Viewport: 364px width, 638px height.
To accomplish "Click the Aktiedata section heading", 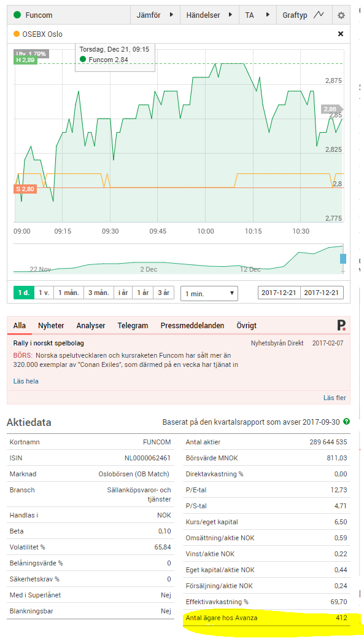I will (29, 422).
